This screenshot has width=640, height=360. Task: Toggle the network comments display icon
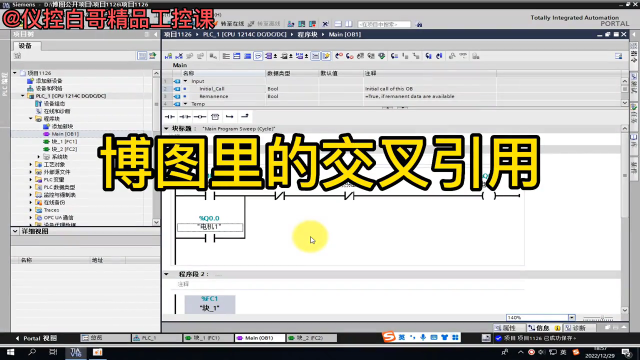point(258,56)
